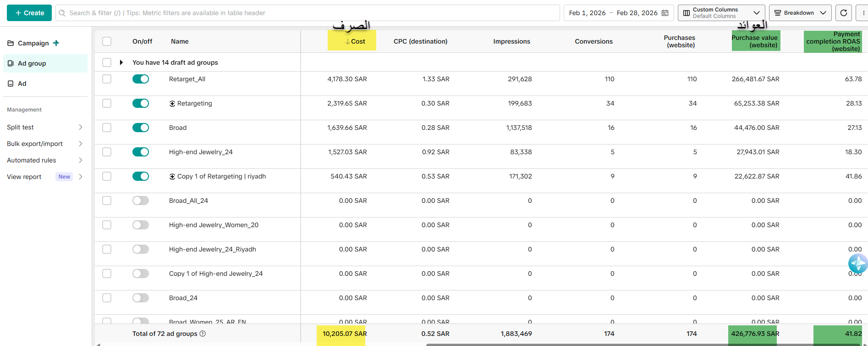Expand Bulk export/import chevron
Image resolution: width=868 pixels, height=346 pixels.
coord(81,144)
